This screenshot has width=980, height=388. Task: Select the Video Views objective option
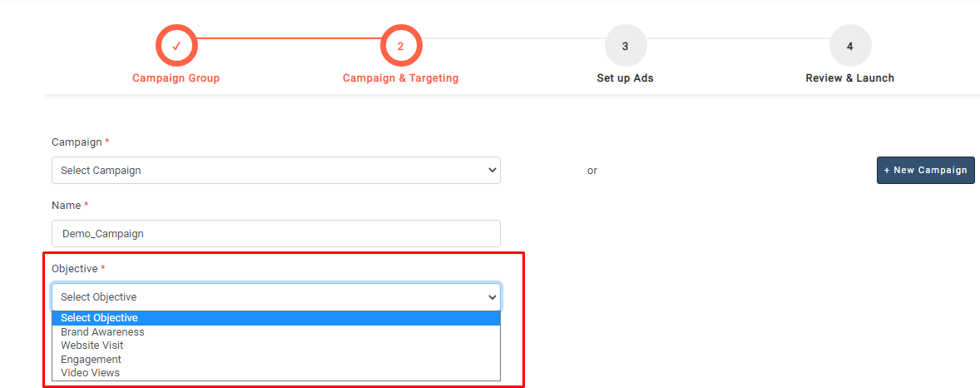tap(90, 373)
